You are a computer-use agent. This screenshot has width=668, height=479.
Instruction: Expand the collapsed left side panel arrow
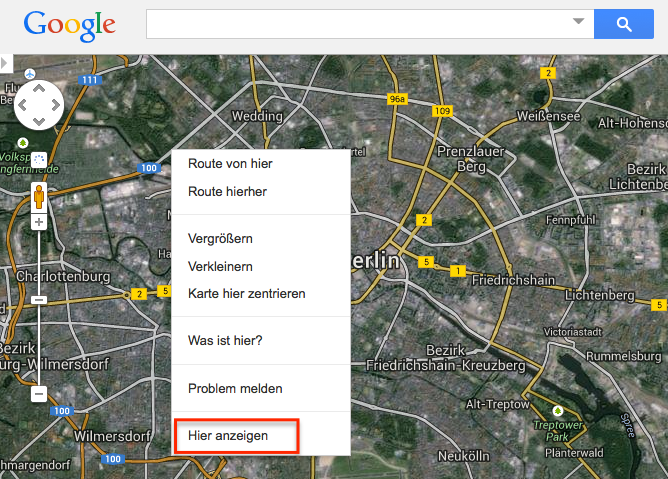point(5,64)
